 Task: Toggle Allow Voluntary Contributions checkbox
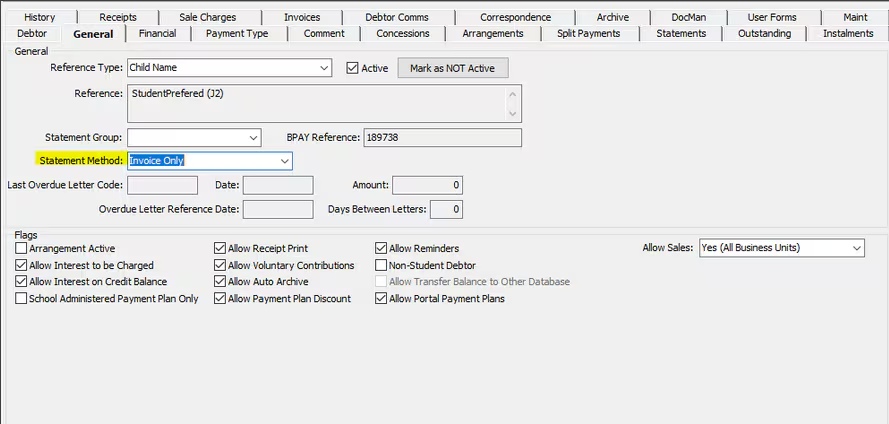click(220, 265)
